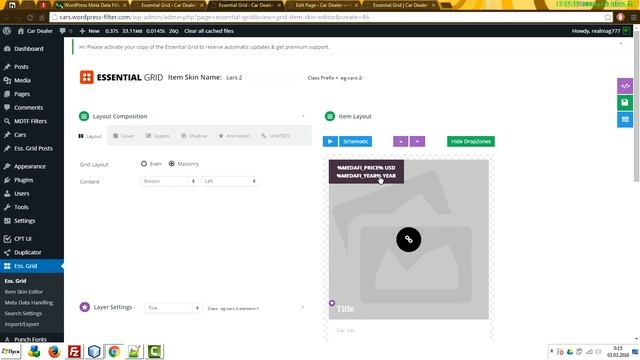Screen dimensions: 640x360
Task: Click the browser home button
Action: pyautogui.click(x=41, y=18)
